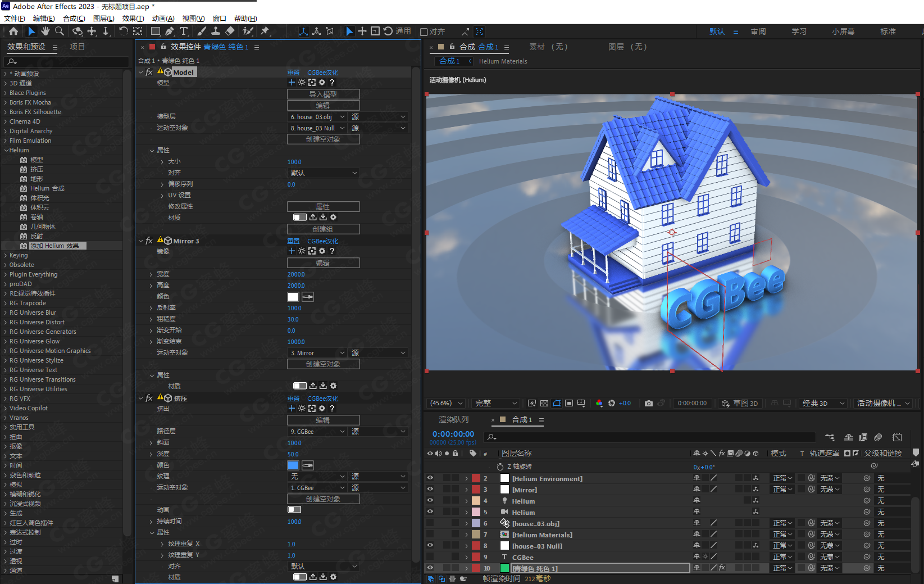Switch to the 渲染队列 tab
This screenshot has height=584, width=924.
pos(453,419)
